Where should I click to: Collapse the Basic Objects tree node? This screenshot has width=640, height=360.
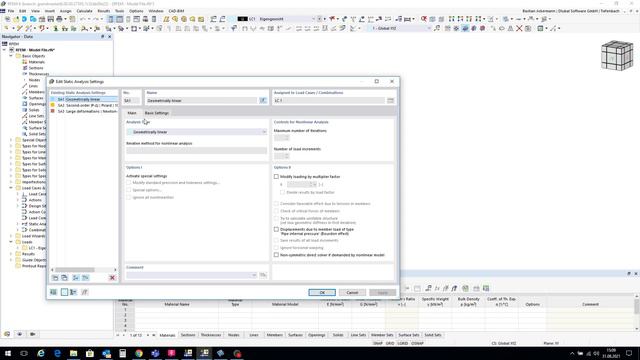[11, 56]
